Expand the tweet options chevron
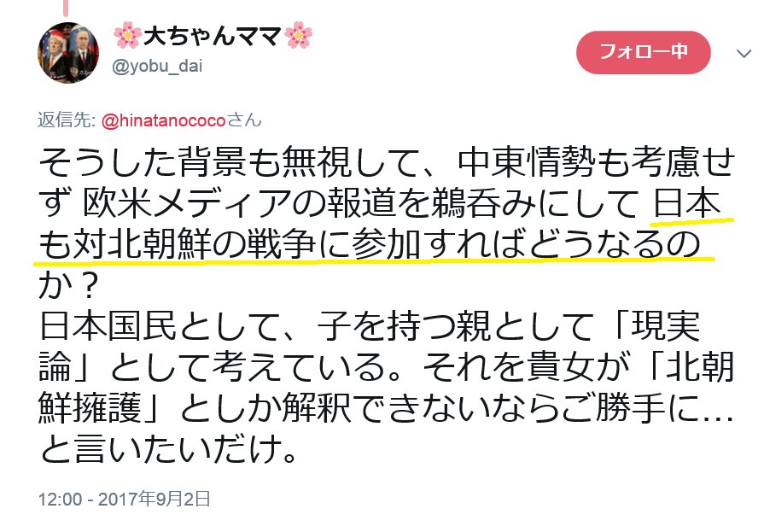The width and height of the screenshot is (764, 532). click(x=744, y=53)
